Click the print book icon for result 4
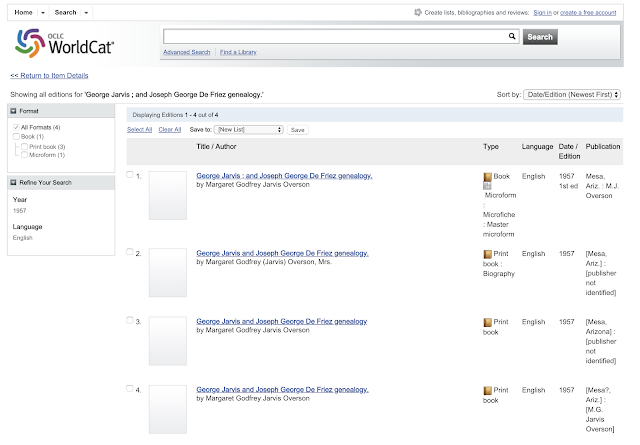Image resolution: width=640 pixels, height=445 pixels. [x=488, y=390]
